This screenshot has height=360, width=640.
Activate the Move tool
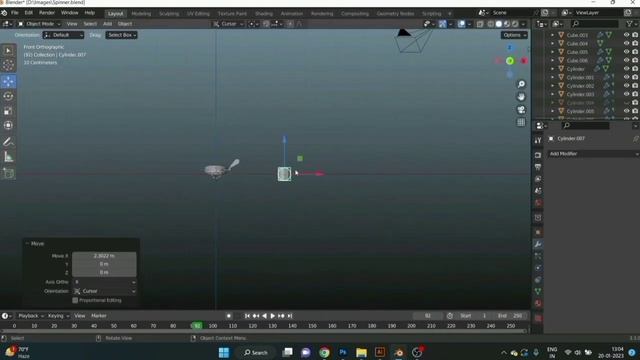tap(8, 81)
